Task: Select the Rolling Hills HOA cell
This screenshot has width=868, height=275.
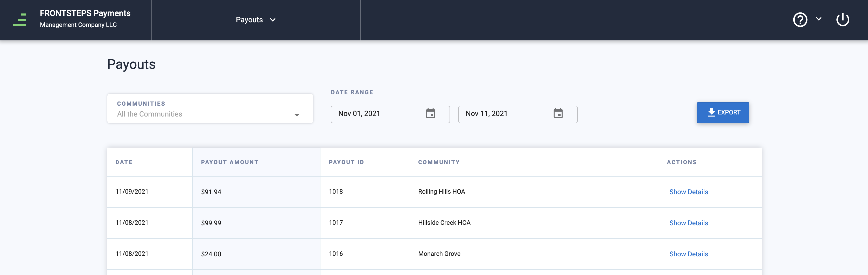Action: click(442, 192)
